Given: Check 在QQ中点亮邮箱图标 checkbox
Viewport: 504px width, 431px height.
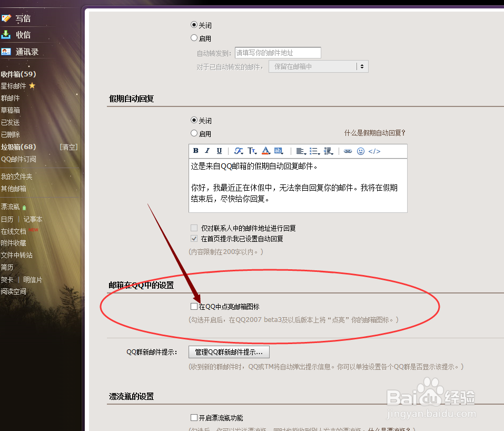Looking at the screenshot, I should (194, 307).
